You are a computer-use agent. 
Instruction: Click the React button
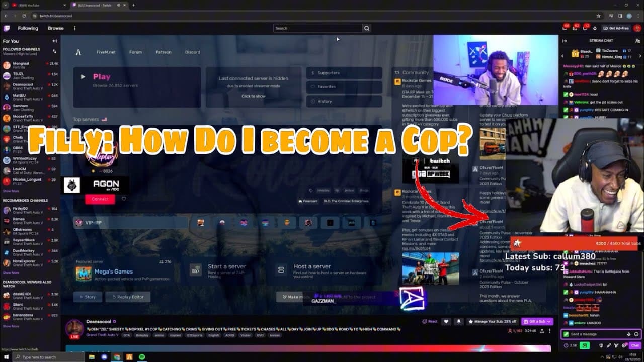(429, 321)
